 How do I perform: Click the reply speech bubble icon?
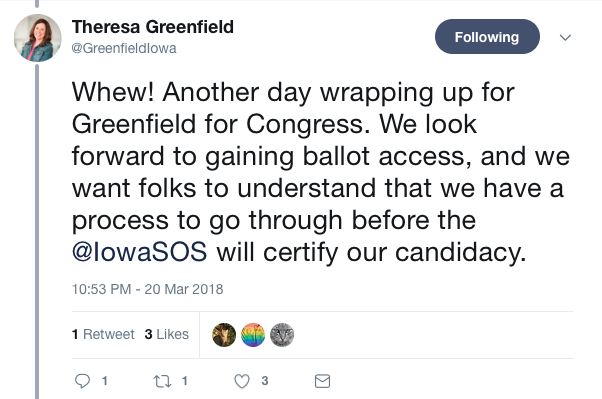pos(82,381)
